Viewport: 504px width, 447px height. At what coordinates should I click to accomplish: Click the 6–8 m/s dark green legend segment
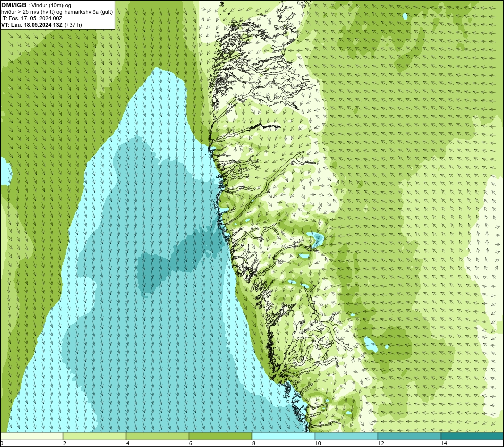[x=221, y=436]
